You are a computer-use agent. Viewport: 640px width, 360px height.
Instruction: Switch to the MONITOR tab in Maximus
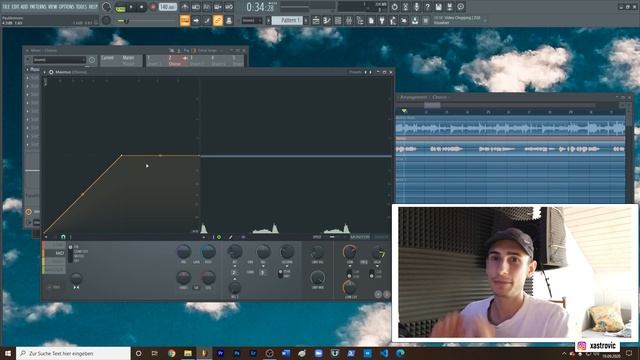(360, 237)
